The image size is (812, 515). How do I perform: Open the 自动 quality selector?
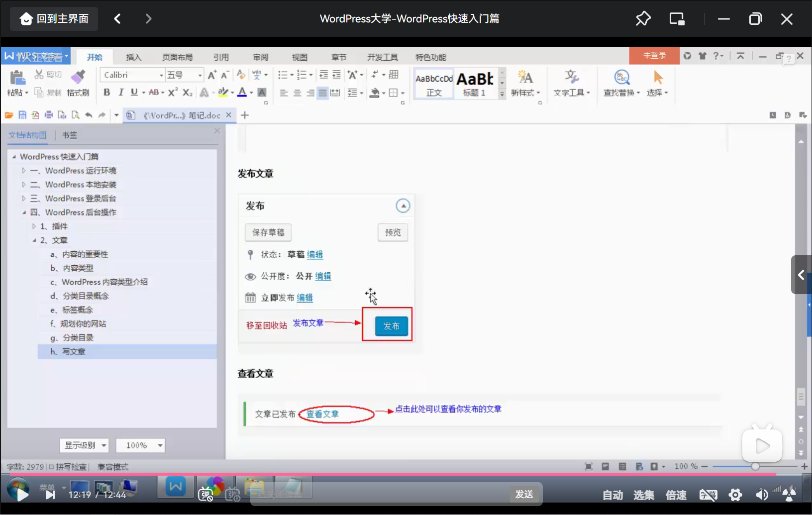(x=612, y=495)
